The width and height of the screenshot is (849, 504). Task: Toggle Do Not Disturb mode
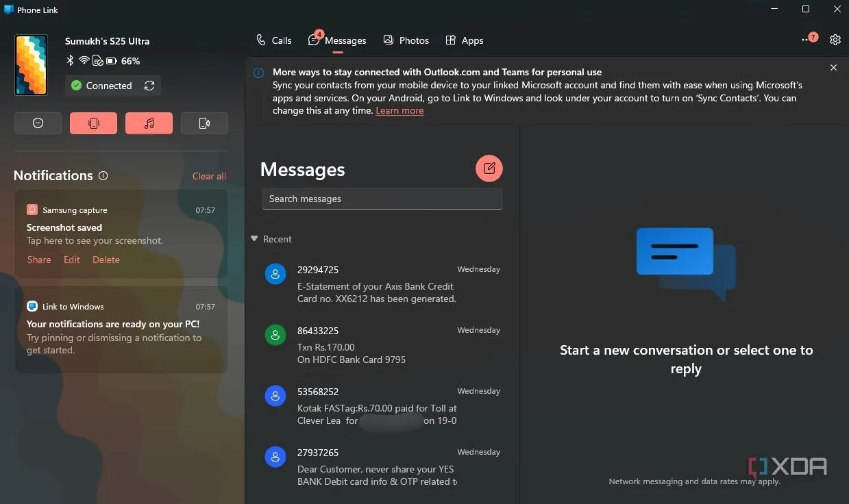click(38, 123)
